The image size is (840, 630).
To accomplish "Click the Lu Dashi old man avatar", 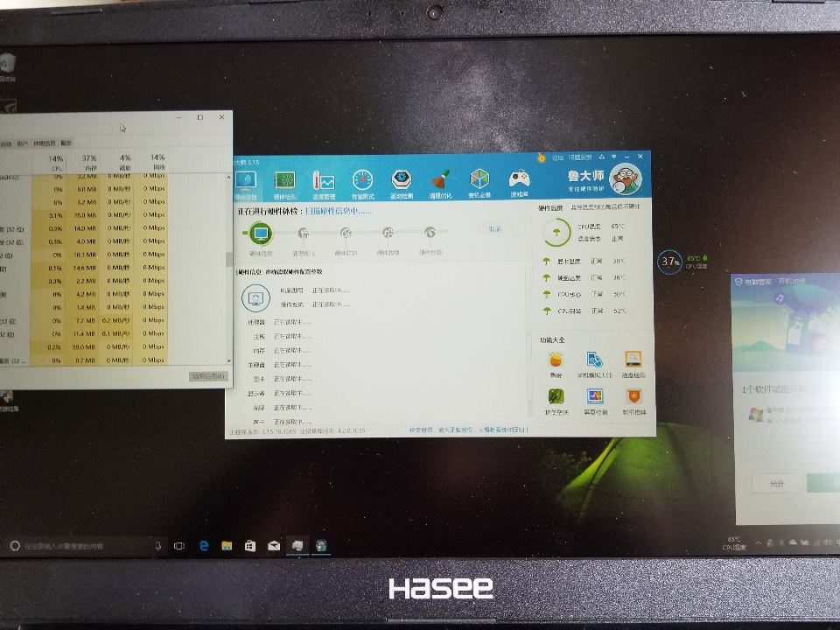I will pyautogui.click(x=626, y=178).
